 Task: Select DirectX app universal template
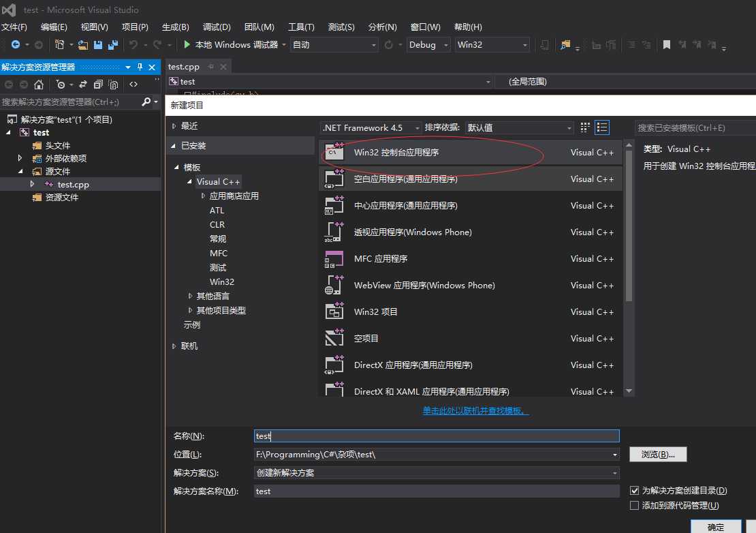(x=471, y=365)
